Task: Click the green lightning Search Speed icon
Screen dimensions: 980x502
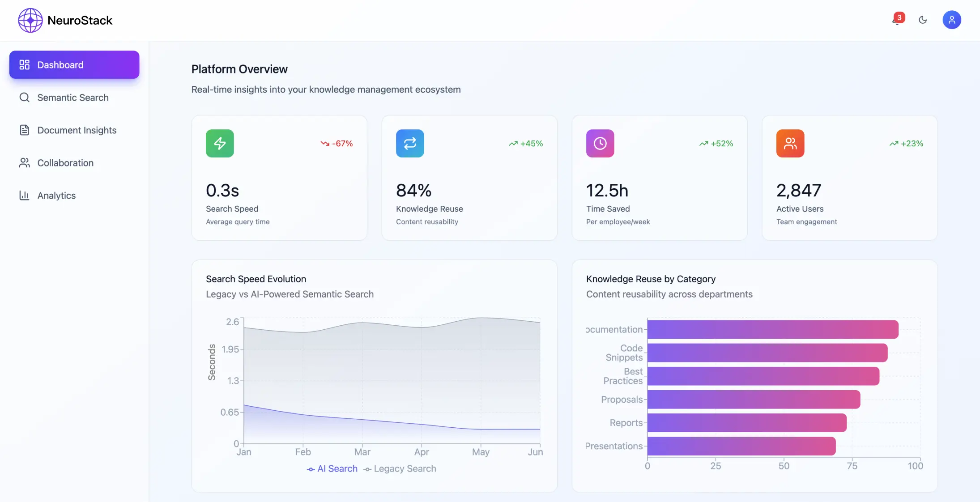Action: (x=220, y=143)
